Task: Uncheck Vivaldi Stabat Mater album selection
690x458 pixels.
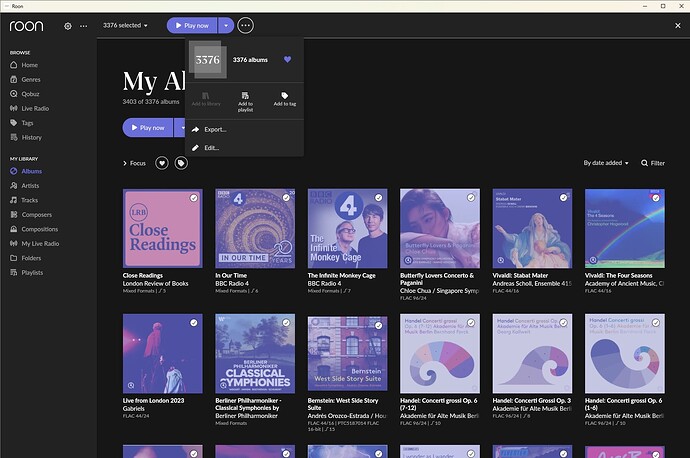Action: click(x=563, y=198)
